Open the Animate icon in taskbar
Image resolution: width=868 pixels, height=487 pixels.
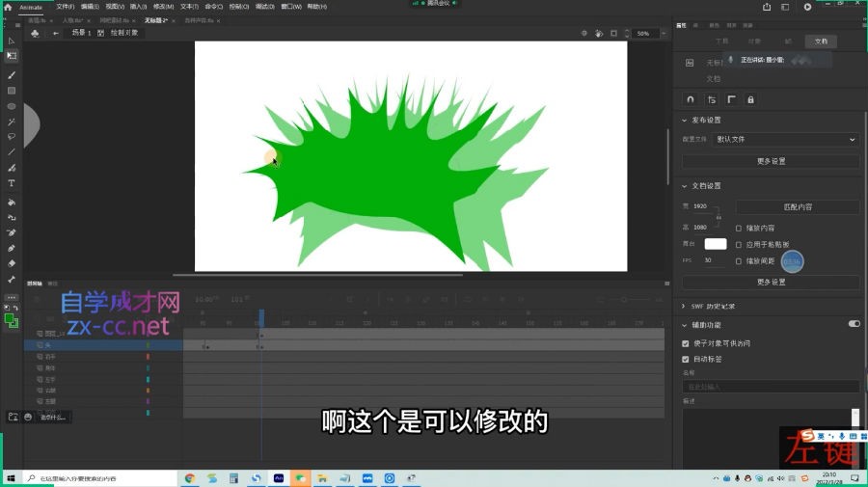(x=279, y=478)
